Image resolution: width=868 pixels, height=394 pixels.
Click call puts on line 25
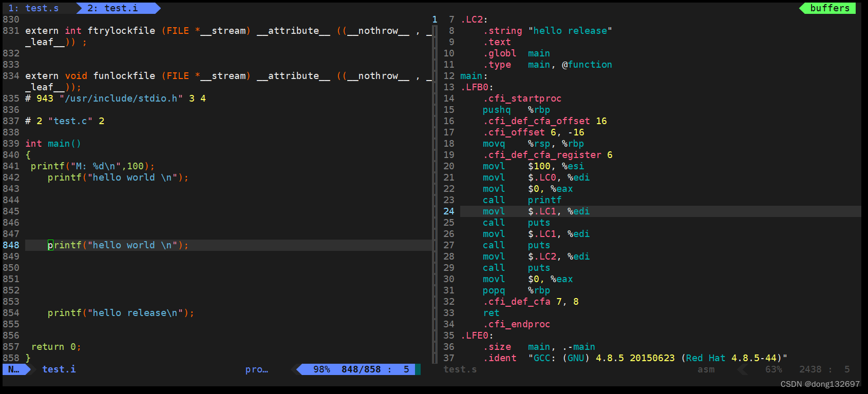(x=516, y=223)
